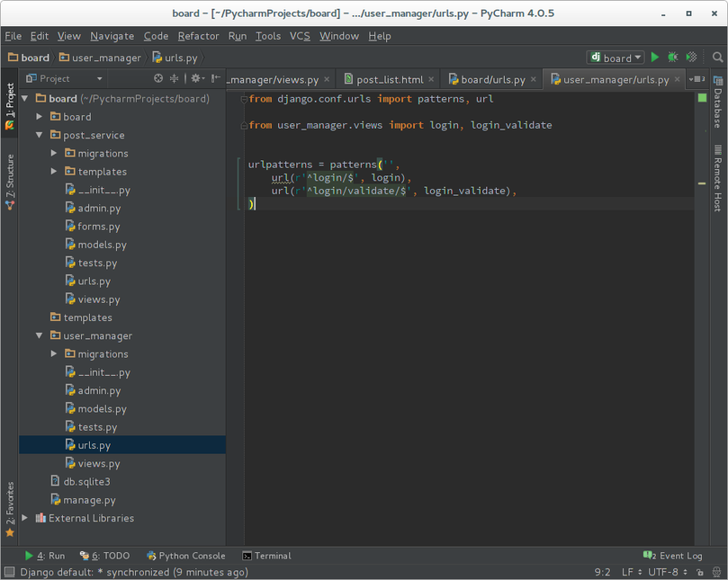This screenshot has width=728, height=580.
Task: Change UTF-8 file encoding dropdown
Action: (668, 572)
